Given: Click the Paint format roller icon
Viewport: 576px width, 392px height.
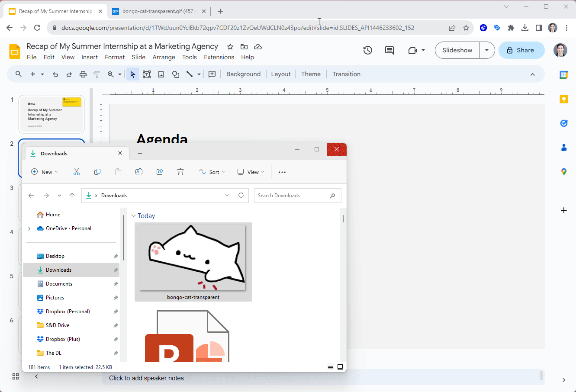Looking at the screenshot, I should coord(97,74).
